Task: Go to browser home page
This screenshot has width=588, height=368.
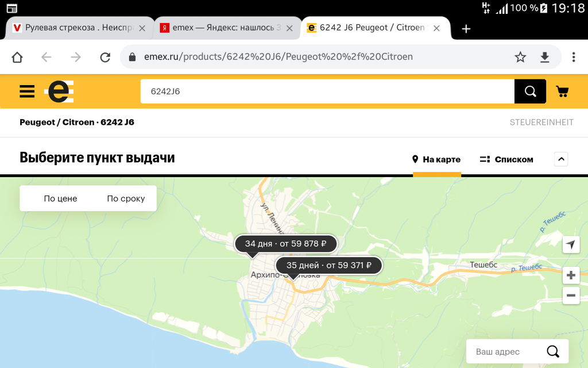Action: (x=17, y=57)
